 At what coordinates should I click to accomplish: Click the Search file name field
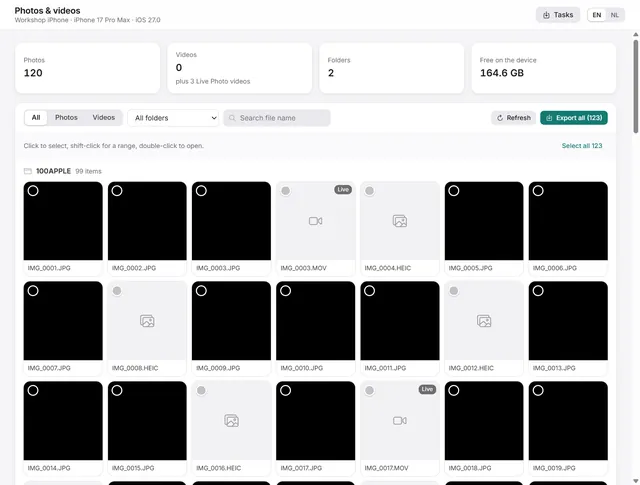point(277,118)
